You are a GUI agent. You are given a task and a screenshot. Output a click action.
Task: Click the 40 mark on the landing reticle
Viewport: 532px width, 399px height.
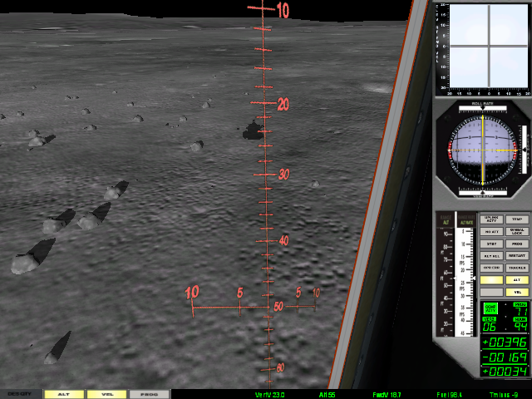pos(283,240)
